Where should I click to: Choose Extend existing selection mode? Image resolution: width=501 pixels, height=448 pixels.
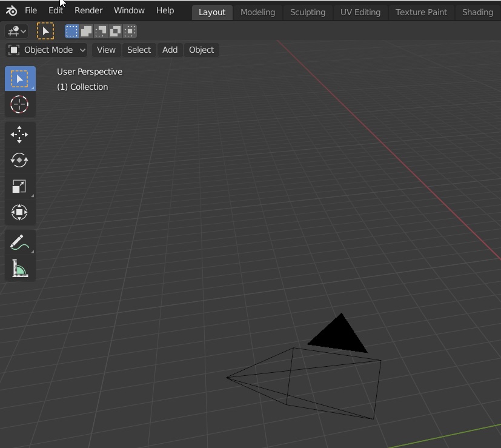(x=86, y=32)
